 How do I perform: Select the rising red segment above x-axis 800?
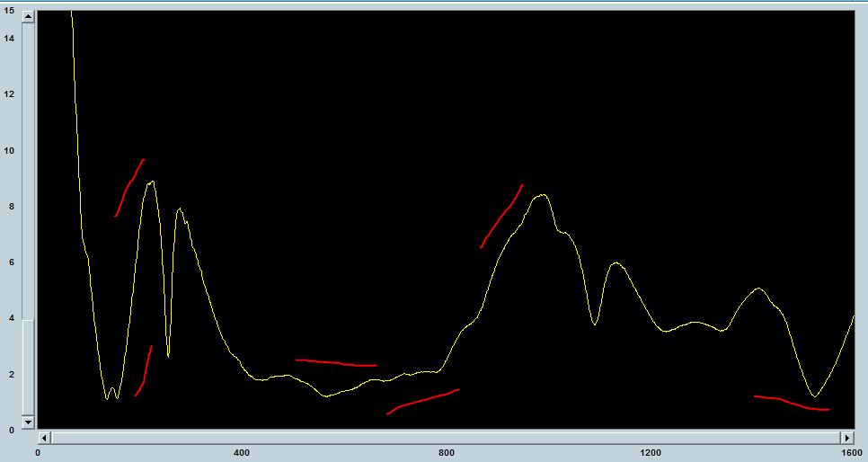422,402
